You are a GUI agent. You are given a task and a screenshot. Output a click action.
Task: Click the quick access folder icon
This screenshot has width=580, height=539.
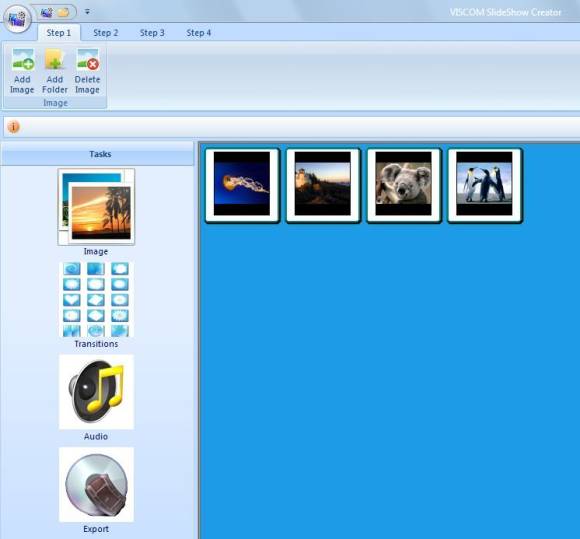64,12
